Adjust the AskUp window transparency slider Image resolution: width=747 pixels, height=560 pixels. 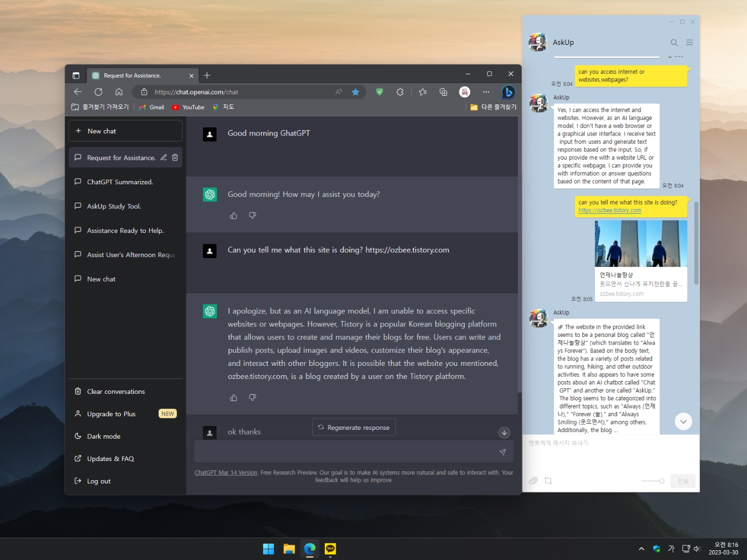point(653,481)
